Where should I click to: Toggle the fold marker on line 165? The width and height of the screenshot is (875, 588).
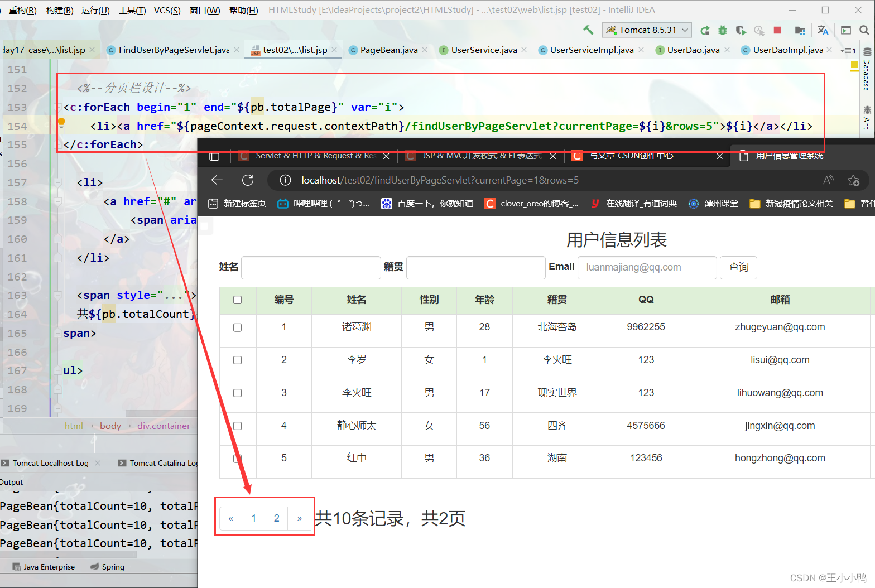(x=57, y=333)
